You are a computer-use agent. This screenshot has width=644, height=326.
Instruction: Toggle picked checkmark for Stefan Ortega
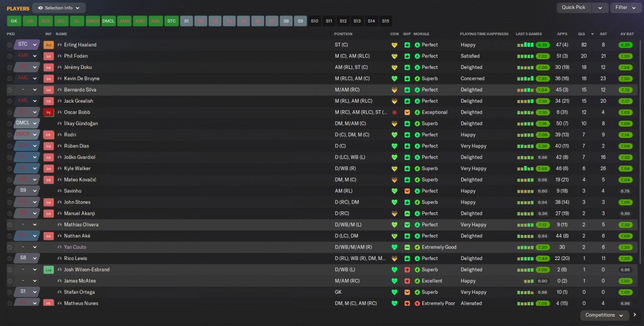click(10, 292)
